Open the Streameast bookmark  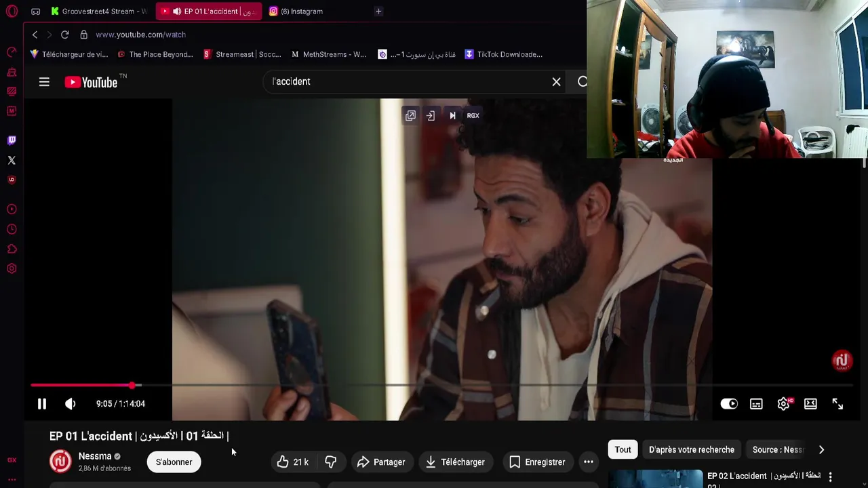(x=242, y=54)
